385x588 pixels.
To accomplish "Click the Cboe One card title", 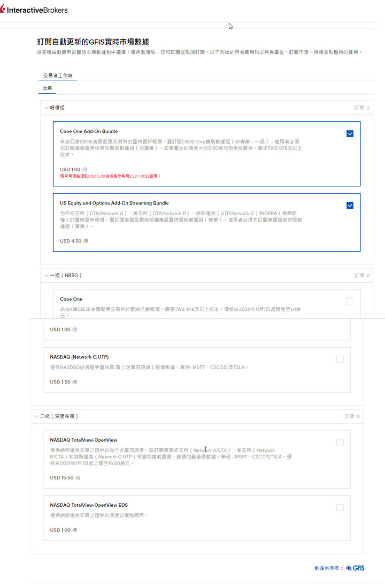I will pyautogui.click(x=71, y=299).
